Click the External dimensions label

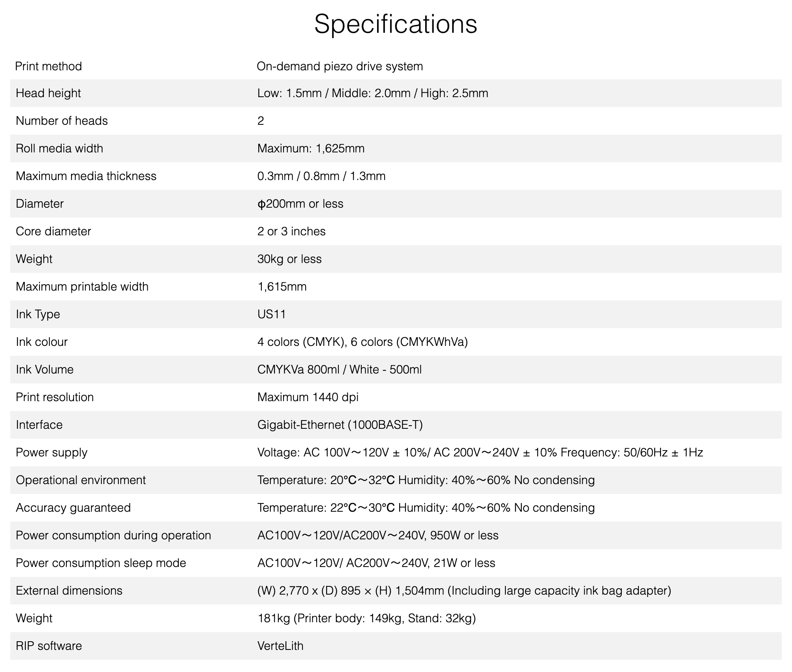(x=69, y=591)
